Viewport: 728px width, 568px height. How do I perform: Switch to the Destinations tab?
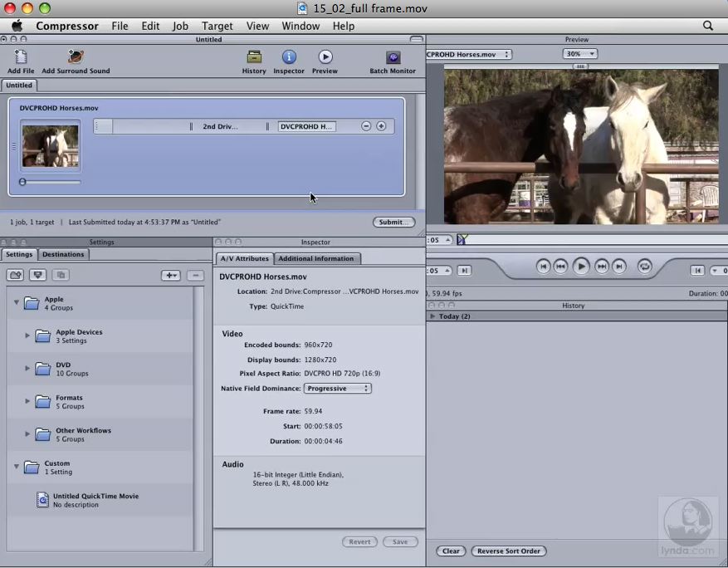[x=63, y=255]
